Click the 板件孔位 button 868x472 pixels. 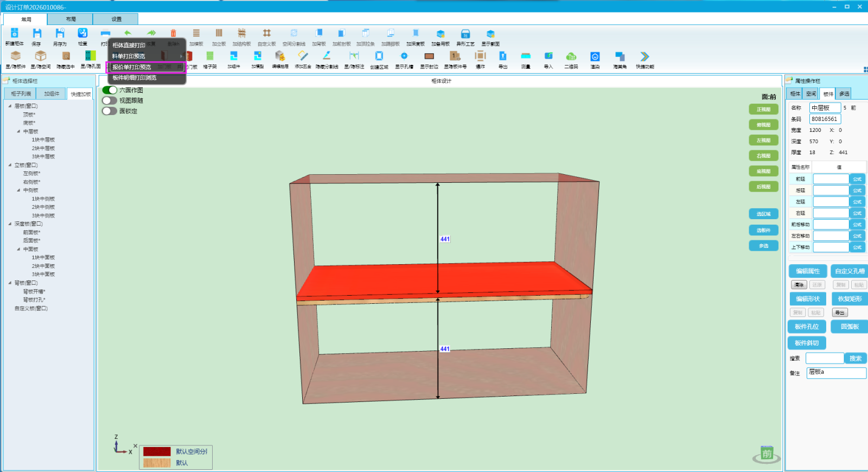point(807,327)
